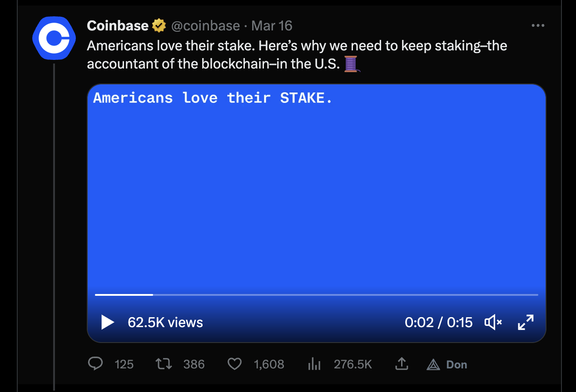Play the Coinbase staking video
Viewport: 576px width, 392px height.
(x=108, y=323)
